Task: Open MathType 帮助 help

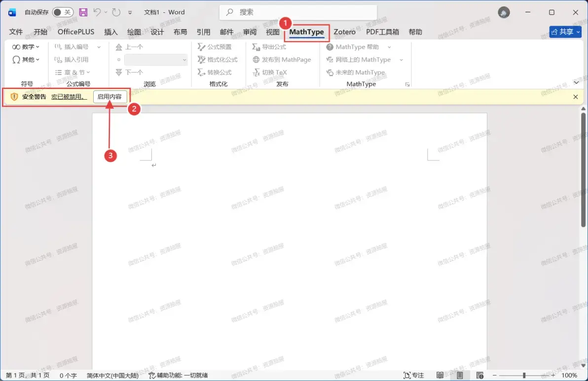Action: click(x=353, y=47)
